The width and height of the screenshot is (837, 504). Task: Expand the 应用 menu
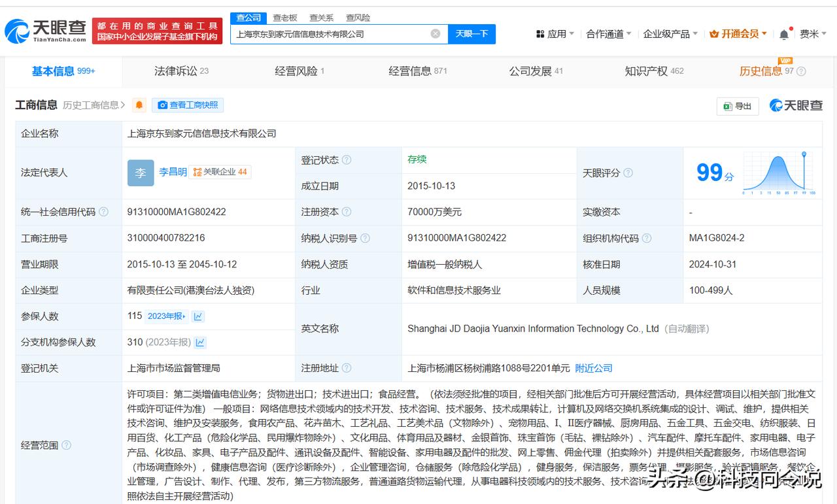click(x=555, y=34)
